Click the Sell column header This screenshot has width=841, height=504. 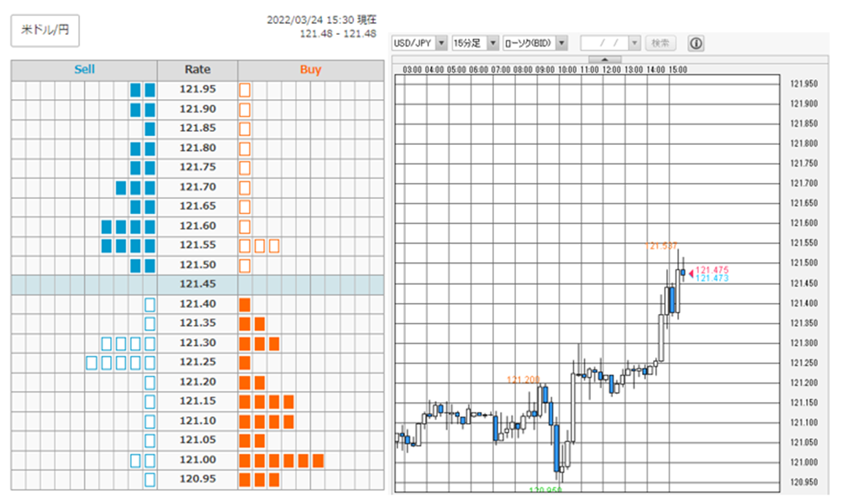(x=85, y=70)
